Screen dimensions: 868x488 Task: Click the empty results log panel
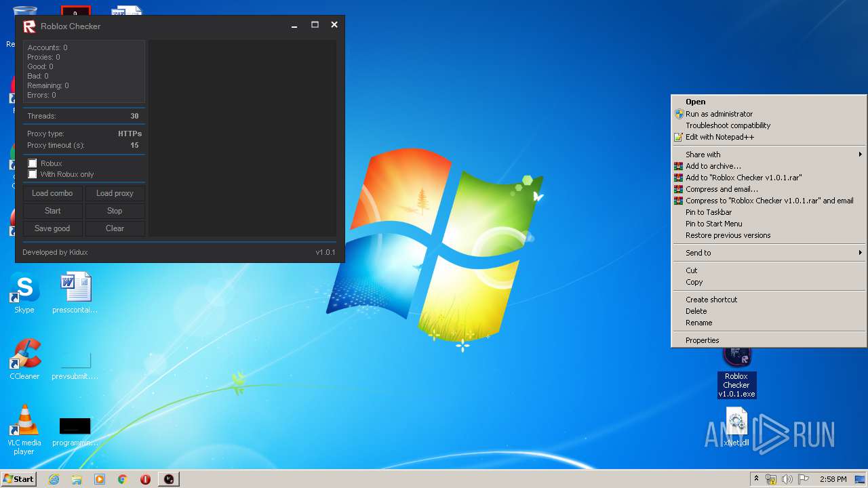(243, 138)
